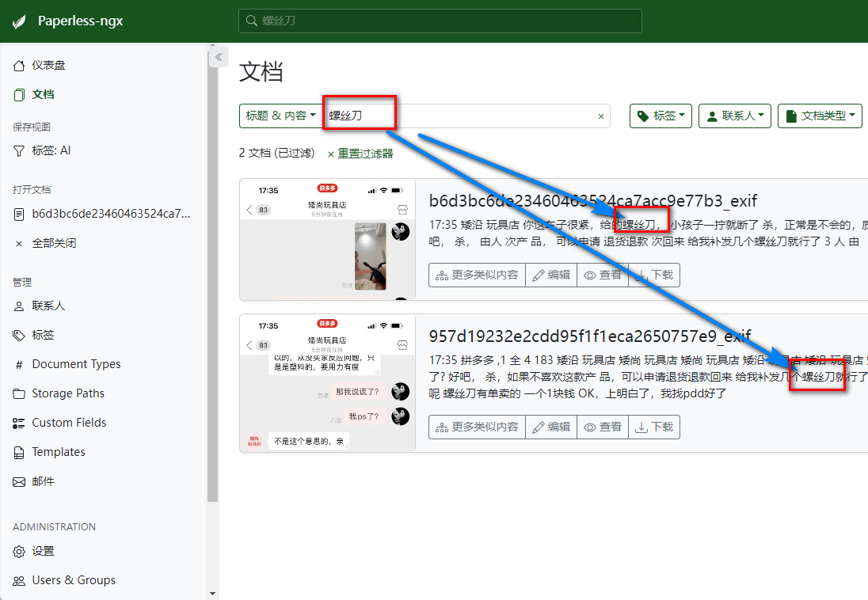Click 查看 eye button on first document

click(x=602, y=275)
